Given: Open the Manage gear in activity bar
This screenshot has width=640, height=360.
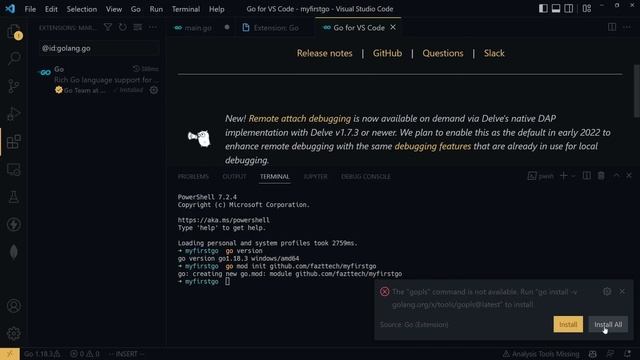Looking at the screenshot, I should (14, 333).
